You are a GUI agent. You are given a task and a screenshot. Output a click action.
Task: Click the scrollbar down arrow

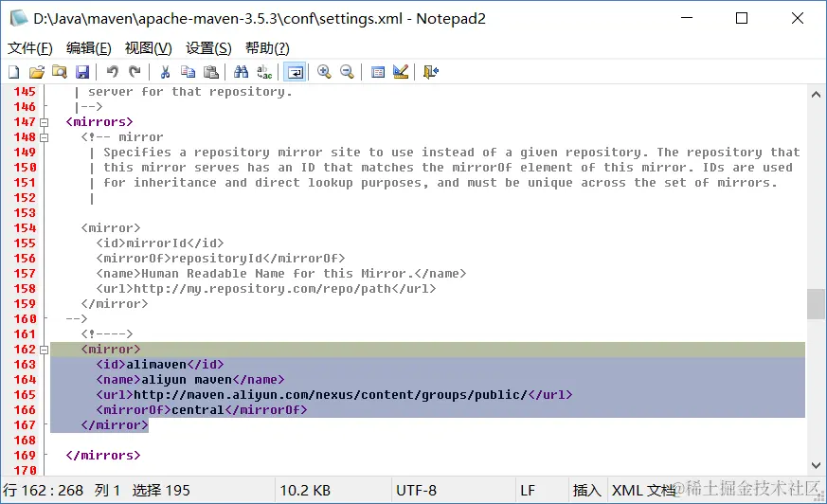point(816,465)
